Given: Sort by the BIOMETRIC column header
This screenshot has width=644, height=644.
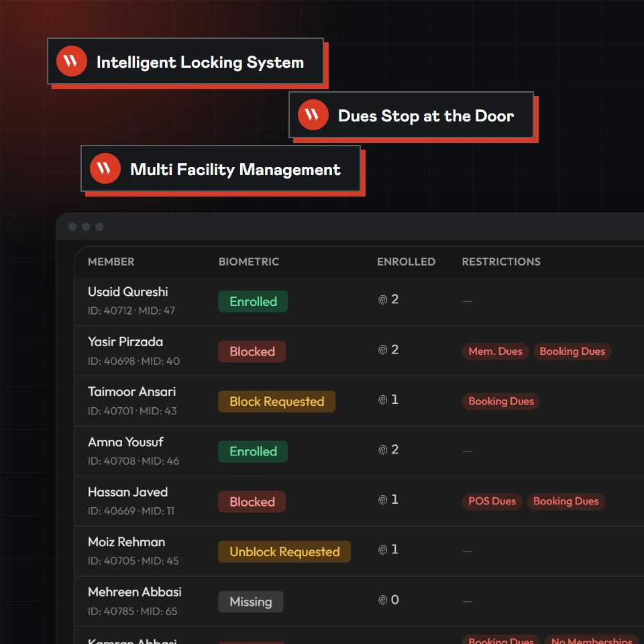Looking at the screenshot, I should (x=249, y=262).
